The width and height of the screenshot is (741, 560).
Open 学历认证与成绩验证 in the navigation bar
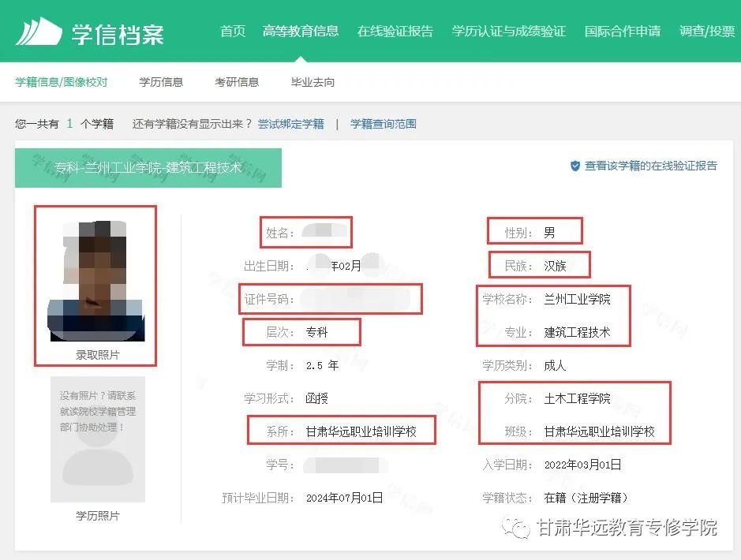click(x=508, y=32)
